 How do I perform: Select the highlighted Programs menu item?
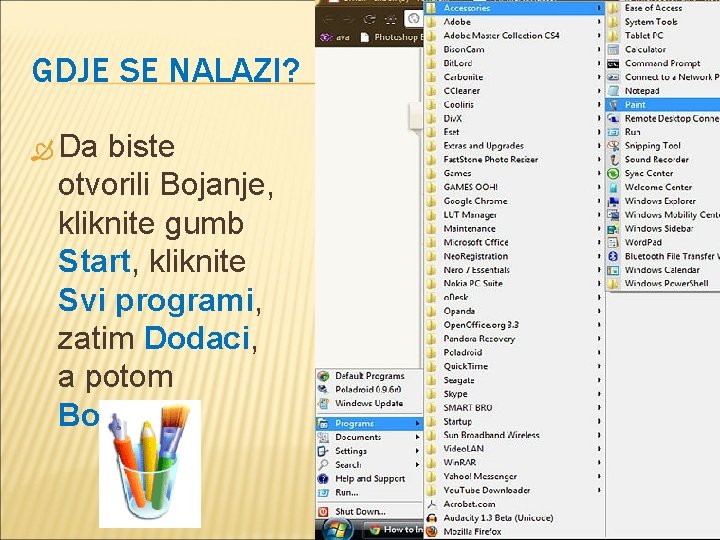point(369,423)
